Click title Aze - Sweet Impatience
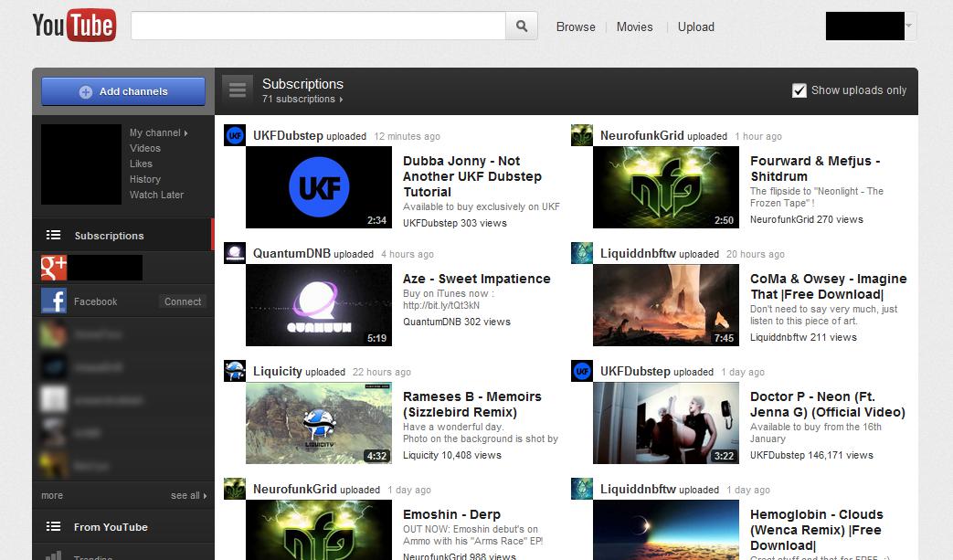This screenshot has height=560, width=953. (x=477, y=279)
